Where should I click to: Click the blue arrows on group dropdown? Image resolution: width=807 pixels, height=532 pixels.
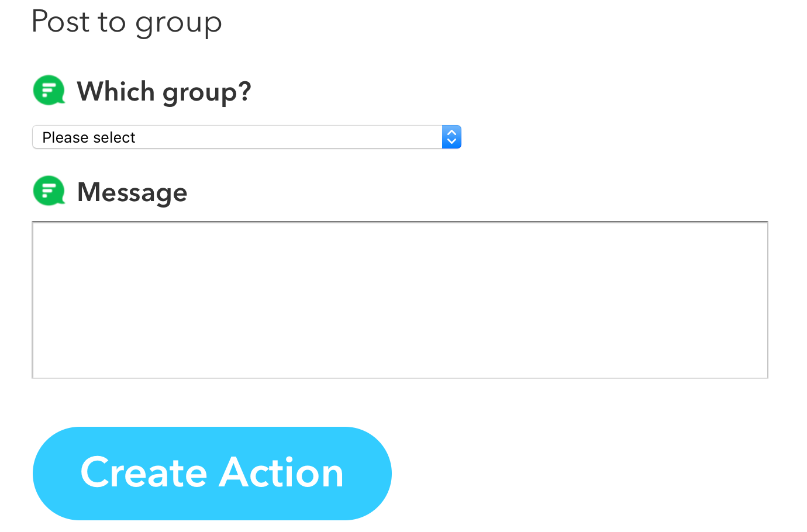(x=451, y=137)
